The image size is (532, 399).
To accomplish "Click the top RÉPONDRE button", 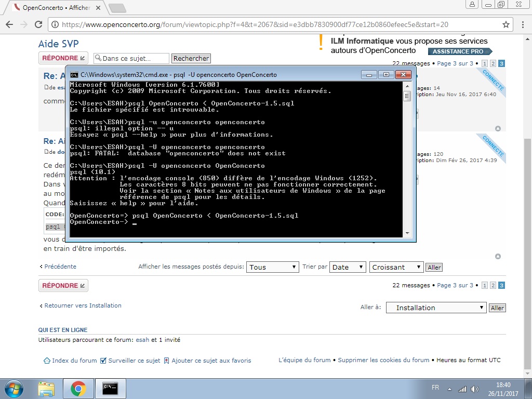I will tap(63, 58).
